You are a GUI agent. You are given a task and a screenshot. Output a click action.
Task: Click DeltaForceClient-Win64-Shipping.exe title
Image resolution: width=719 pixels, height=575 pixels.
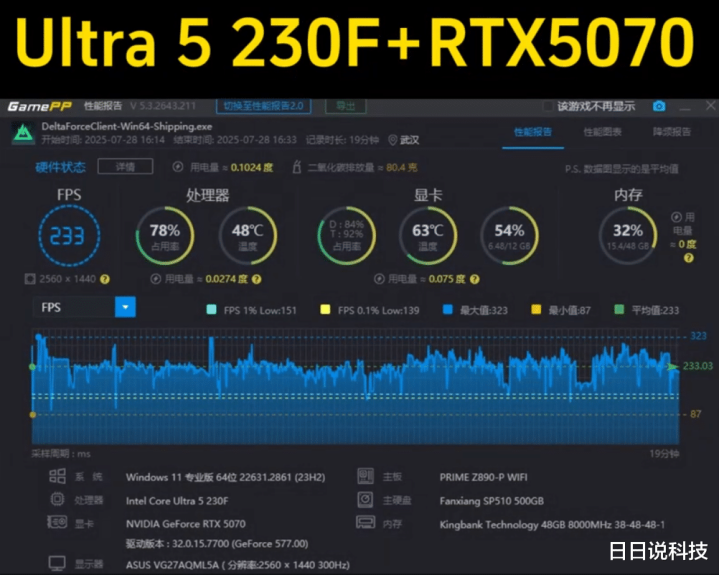coord(127,127)
